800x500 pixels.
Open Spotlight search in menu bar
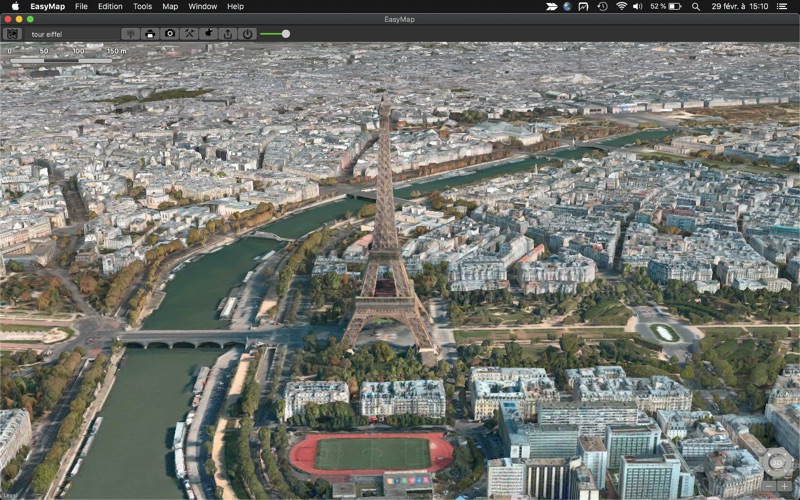(695, 6)
